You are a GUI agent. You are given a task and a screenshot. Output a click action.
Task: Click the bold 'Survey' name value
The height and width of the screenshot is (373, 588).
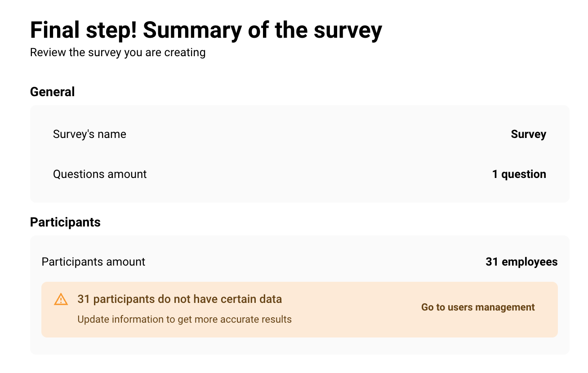tap(528, 134)
